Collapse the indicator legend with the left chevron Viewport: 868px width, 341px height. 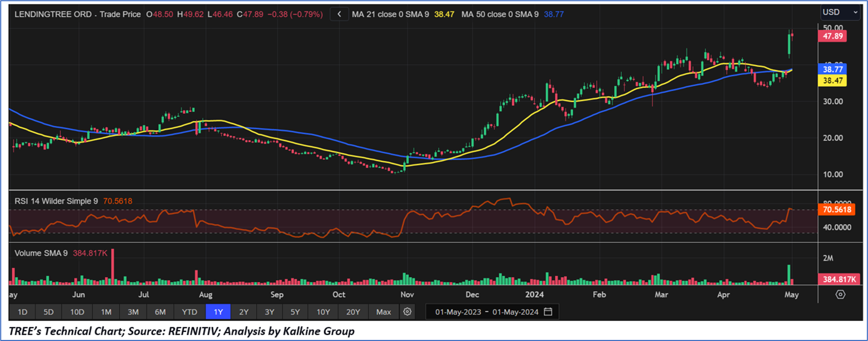coord(339,14)
